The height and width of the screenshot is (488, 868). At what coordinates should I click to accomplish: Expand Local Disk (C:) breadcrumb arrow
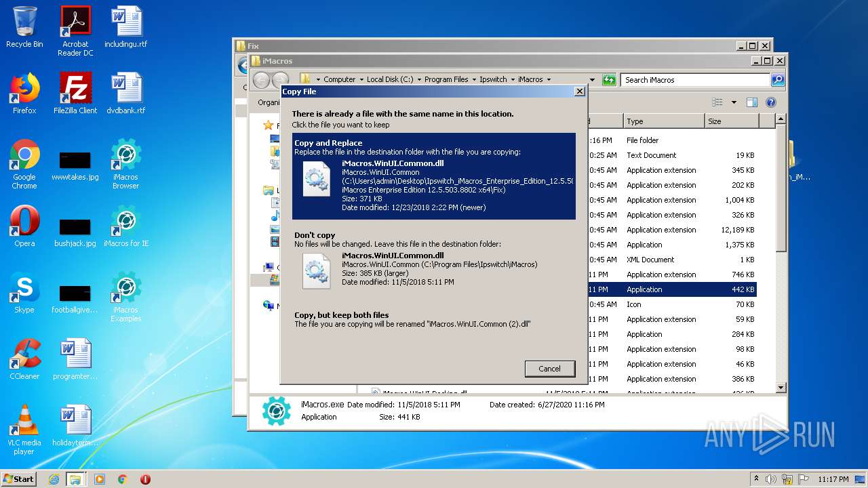point(419,80)
